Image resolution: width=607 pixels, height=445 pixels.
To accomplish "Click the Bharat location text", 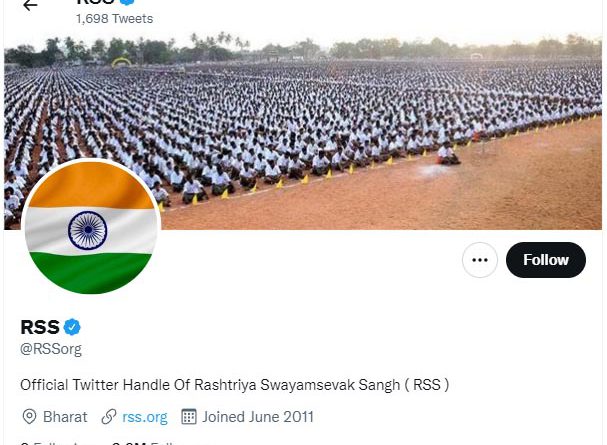I will coord(65,417).
